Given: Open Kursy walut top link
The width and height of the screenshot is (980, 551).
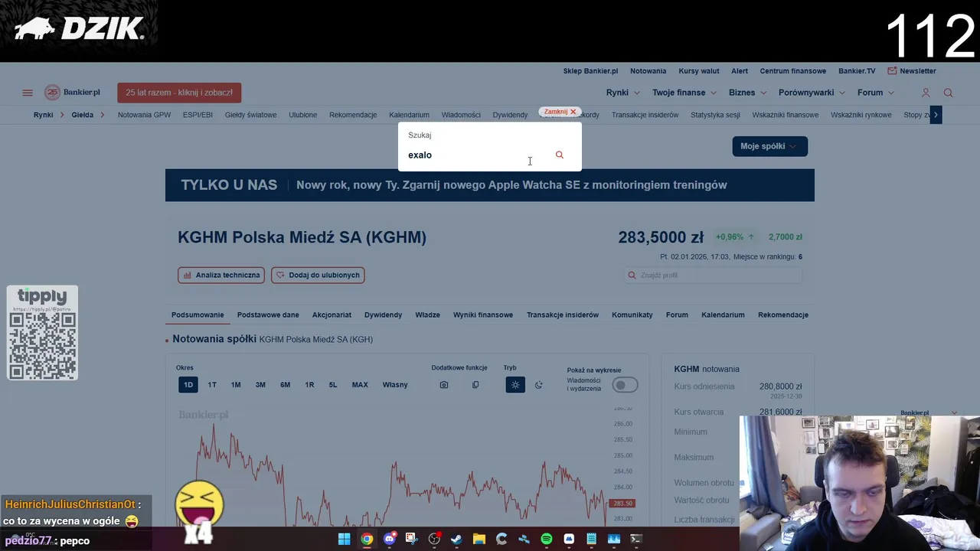Looking at the screenshot, I should coord(699,71).
